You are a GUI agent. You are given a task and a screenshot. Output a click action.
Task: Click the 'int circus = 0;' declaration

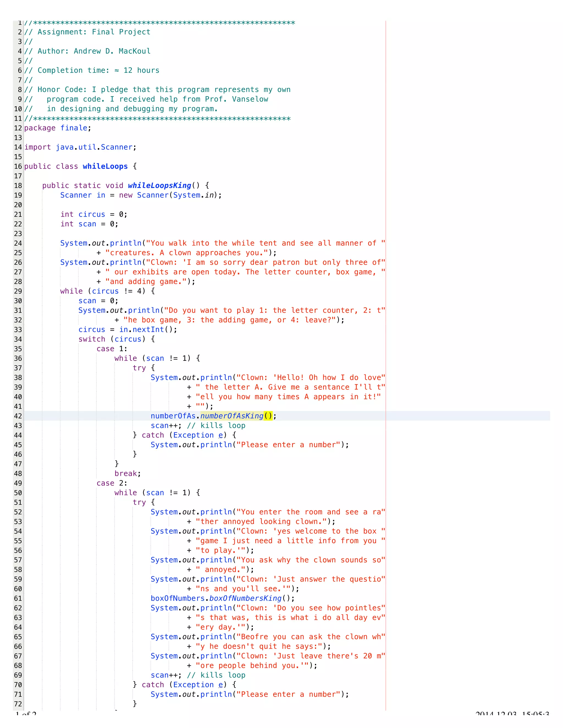[94, 215]
